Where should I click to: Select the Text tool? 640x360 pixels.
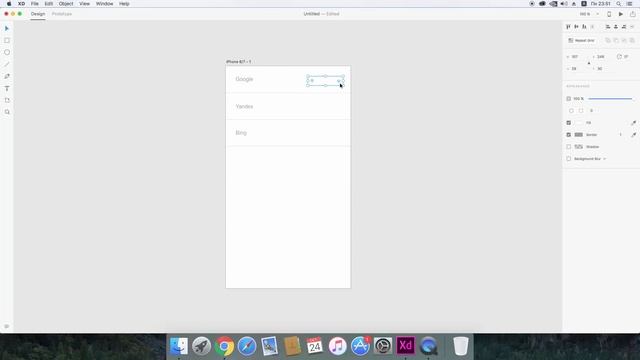pyautogui.click(x=7, y=88)
